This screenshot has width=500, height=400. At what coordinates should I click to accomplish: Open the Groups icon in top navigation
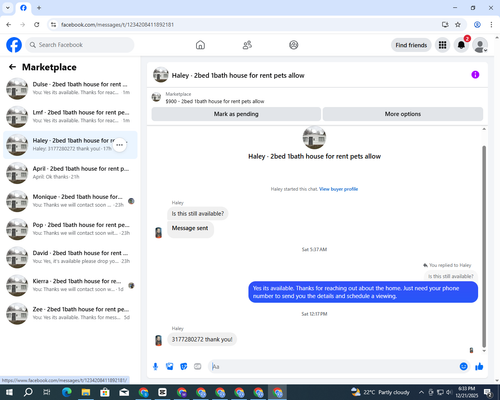pos(294,45)
